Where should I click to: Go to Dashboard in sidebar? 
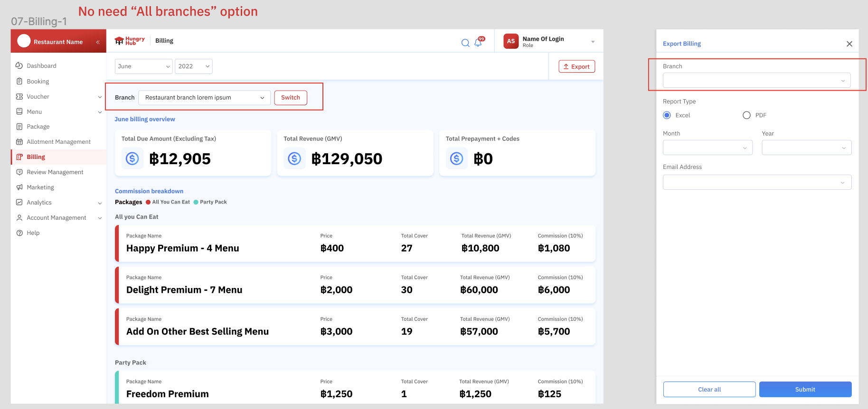click(41, 66)
